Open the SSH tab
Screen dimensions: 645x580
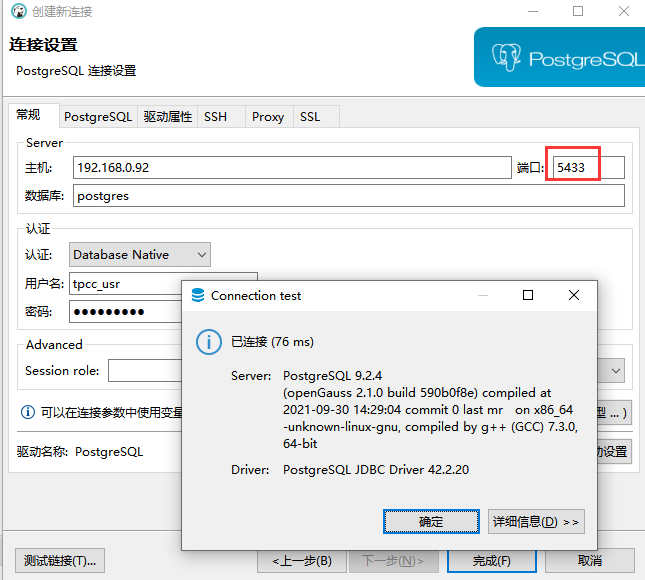click(222, 117)
